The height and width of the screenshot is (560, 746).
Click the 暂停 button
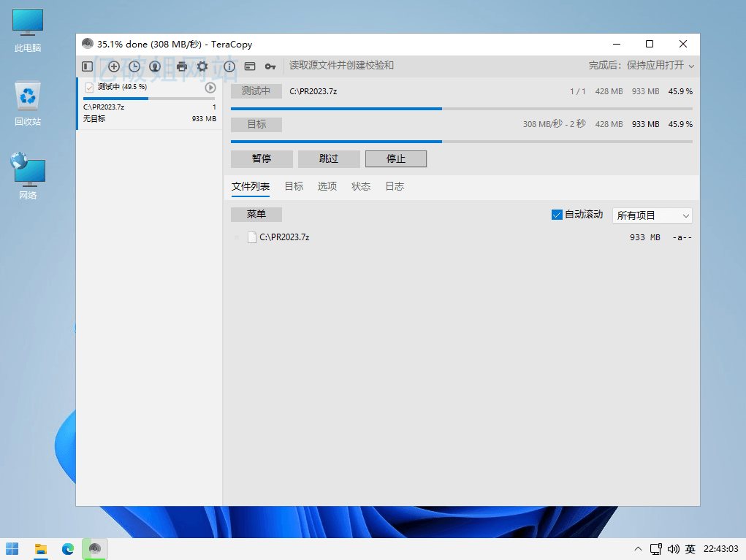pos(262,158)
